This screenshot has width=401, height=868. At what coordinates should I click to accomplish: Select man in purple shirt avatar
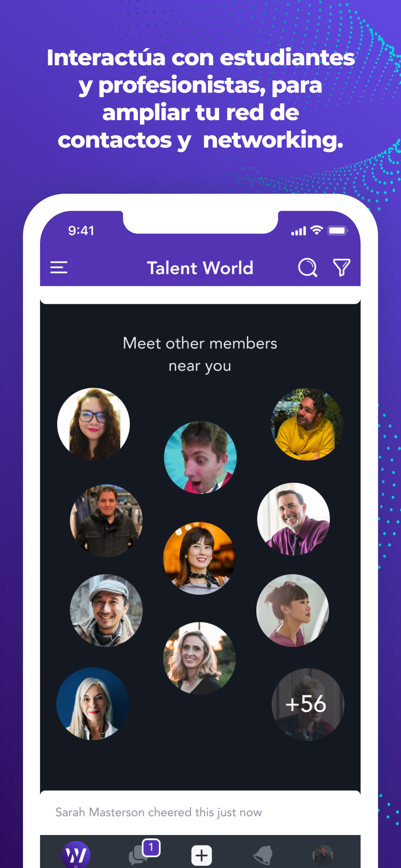[293, 519]
